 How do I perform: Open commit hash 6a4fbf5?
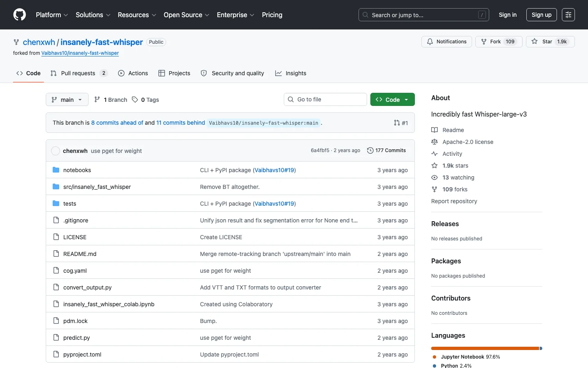click(320, 150)
